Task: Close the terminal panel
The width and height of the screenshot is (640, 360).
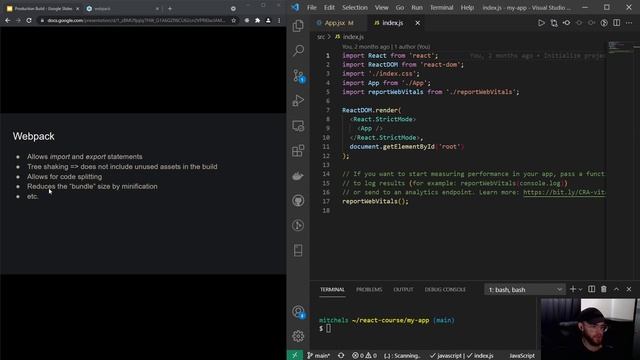Action: click(629, 289)
